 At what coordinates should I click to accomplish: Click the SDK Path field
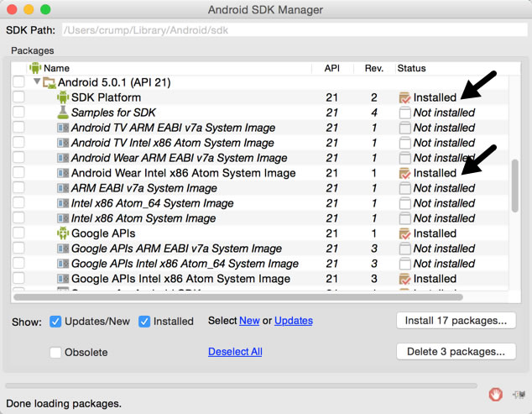(x=295, y=30)
